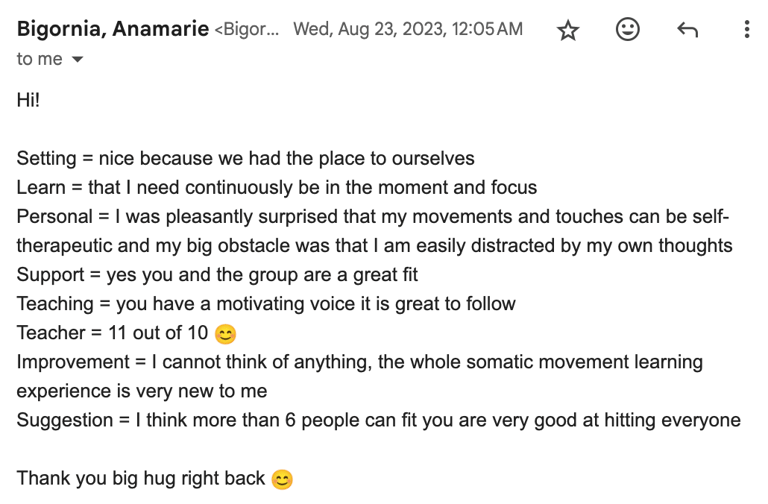Click the line starting with 'Support ='
The height and width of the screenshot is (504, 768).
tap(217, 275)
